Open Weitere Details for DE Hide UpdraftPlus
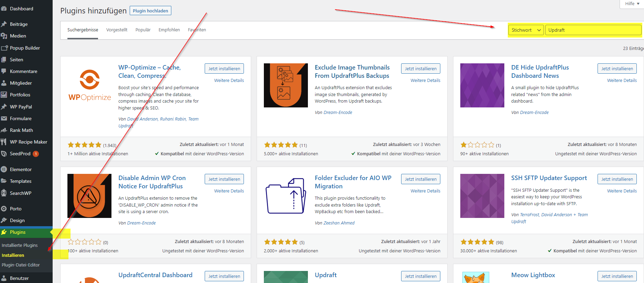 pyautogui.click(x=622, y=80)
